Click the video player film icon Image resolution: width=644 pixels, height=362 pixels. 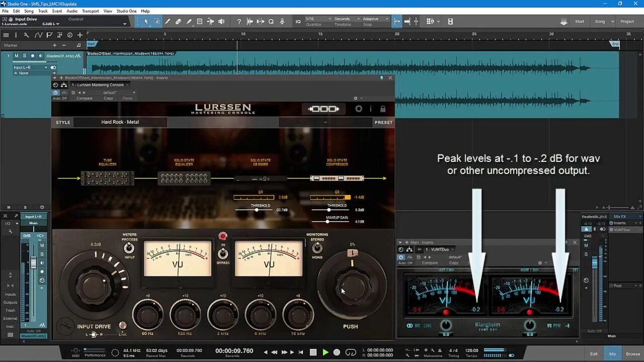tap(450, 22)
